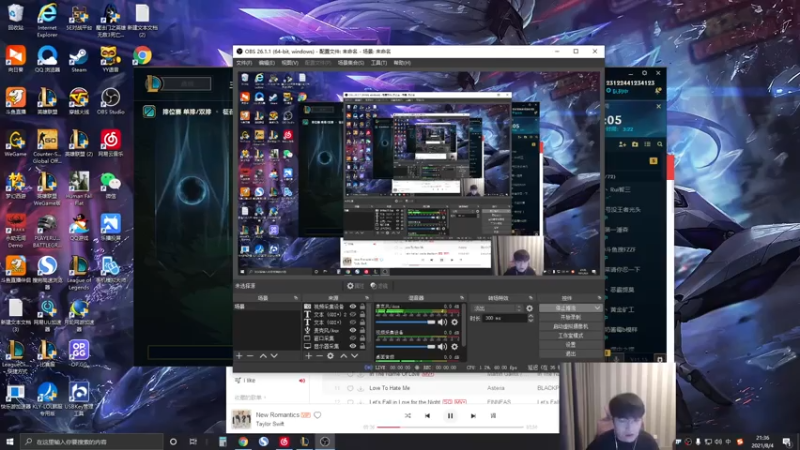Adjust video capture device volume slider

[406, 346]
